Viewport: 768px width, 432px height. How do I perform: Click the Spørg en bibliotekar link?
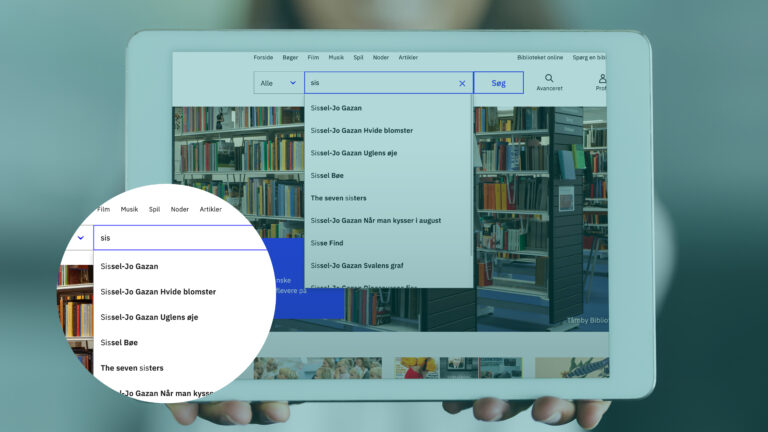(x=589, y=58)
